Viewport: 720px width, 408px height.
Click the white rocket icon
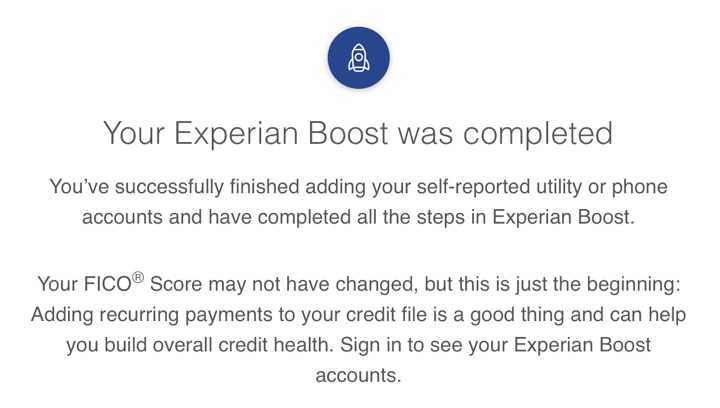coord(359,58)
